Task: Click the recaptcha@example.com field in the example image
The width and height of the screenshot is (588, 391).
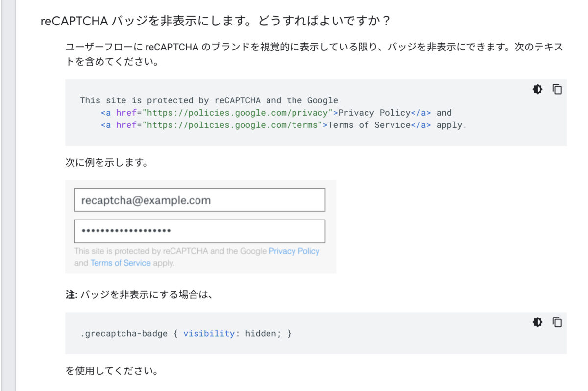Action: (200, 200)
